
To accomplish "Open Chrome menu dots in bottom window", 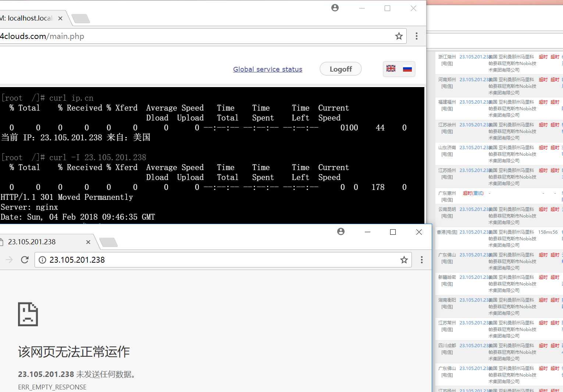I will click(x=422, y=260).
